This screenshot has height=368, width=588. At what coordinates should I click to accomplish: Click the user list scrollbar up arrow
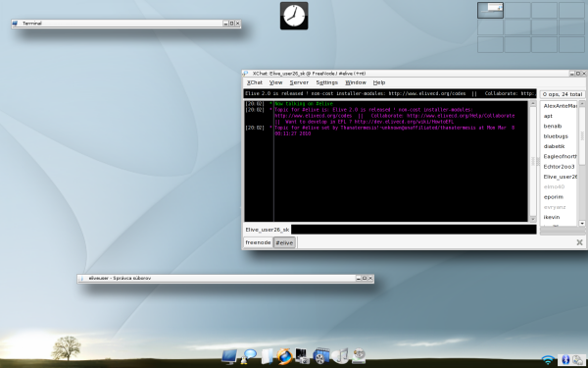point(582,104)
